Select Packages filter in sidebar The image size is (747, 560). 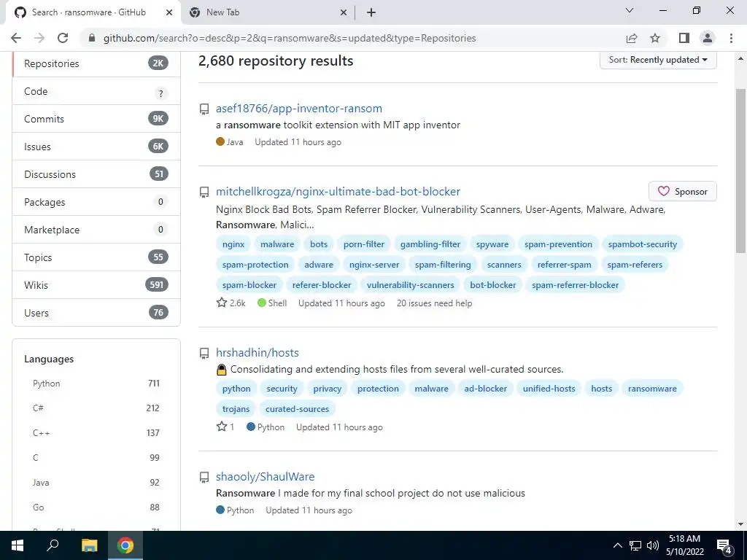97,202
